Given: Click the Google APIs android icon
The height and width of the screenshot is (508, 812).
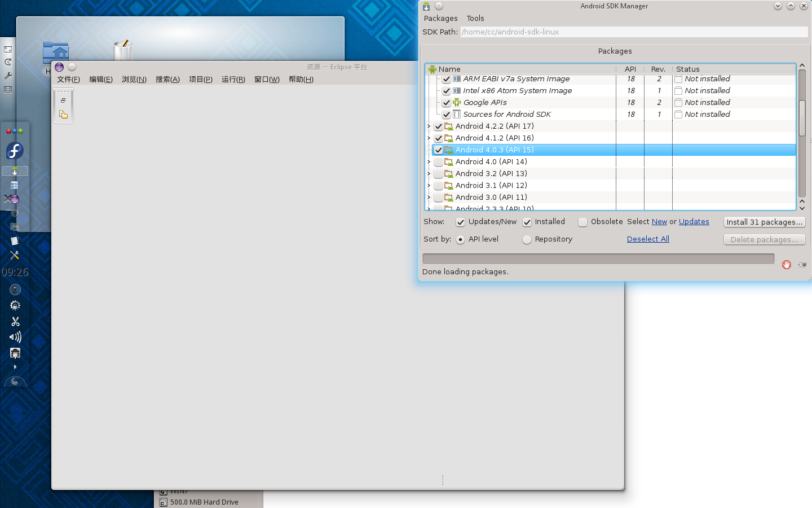Looking at the screenshot, I should click(457, 102).
